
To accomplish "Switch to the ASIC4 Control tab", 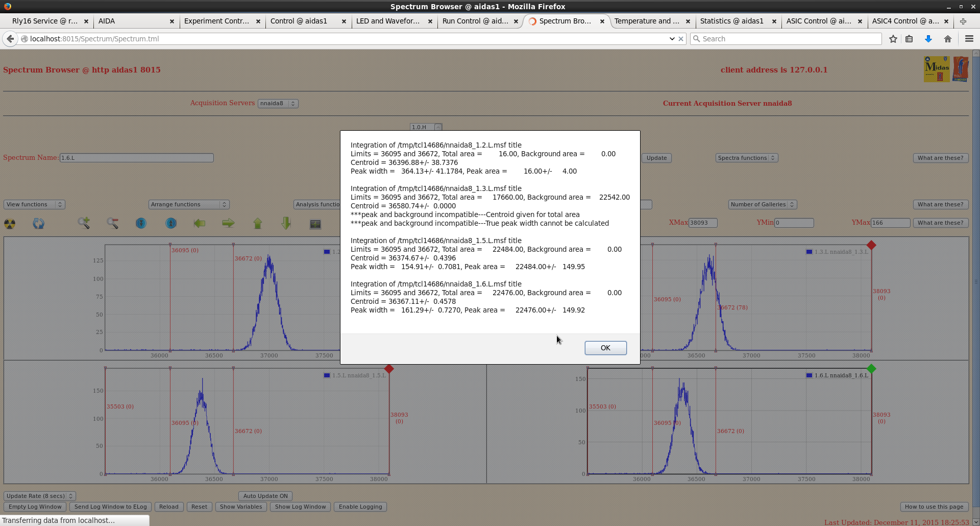I will point(905,21).
